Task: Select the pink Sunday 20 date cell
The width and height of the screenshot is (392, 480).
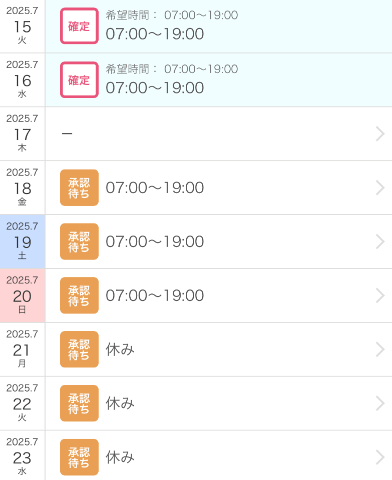Action: (x=22, y=296)
